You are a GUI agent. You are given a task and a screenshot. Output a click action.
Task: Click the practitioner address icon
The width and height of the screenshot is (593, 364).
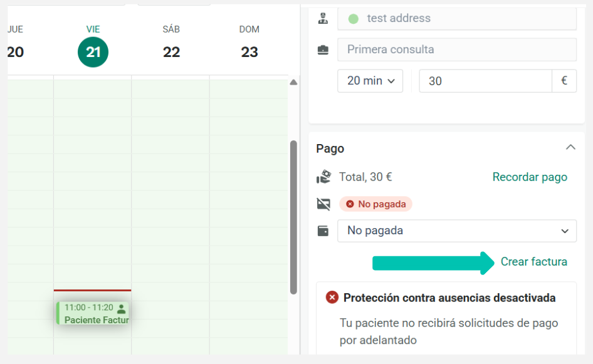pyautogui.click(x=322, y=17)
